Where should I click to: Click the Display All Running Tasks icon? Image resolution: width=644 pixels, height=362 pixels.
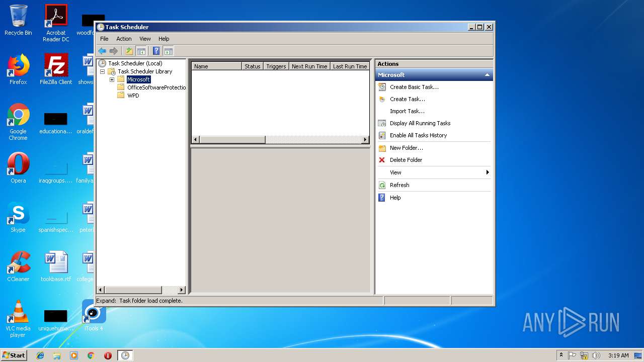[382, 123]
